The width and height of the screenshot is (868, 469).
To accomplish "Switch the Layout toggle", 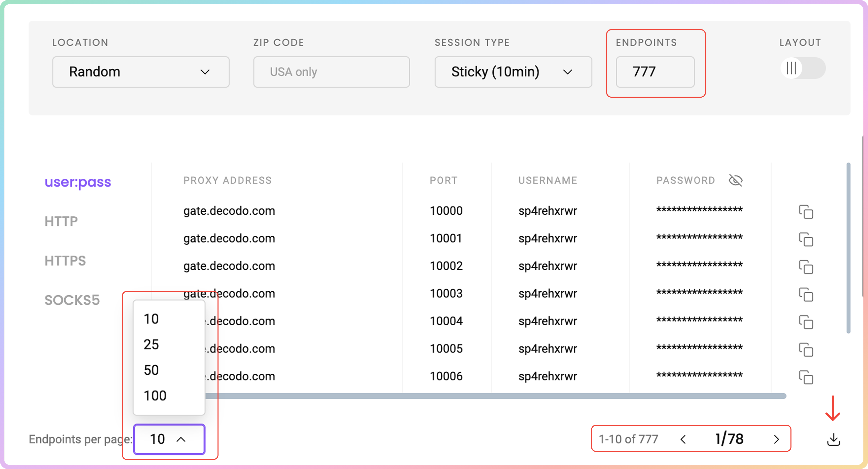I will pos(803,68).
